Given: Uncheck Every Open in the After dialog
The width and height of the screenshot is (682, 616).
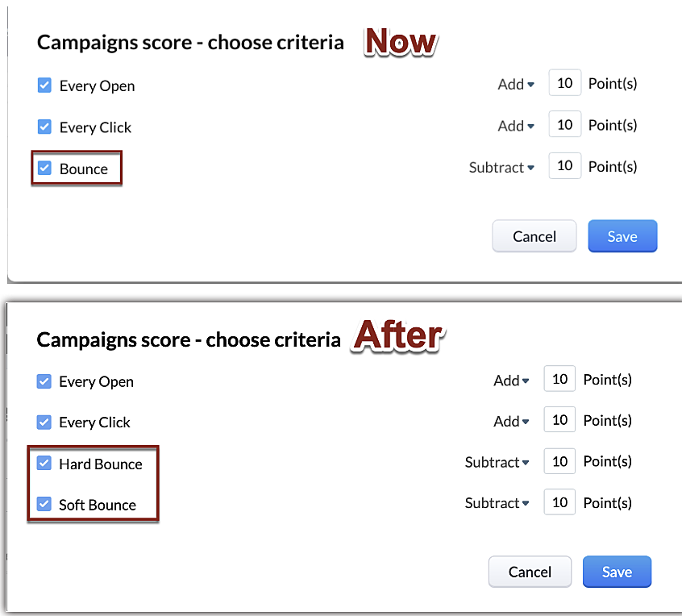Looking at the screenshot, I should pyautogui.click(x=44, y=381).
